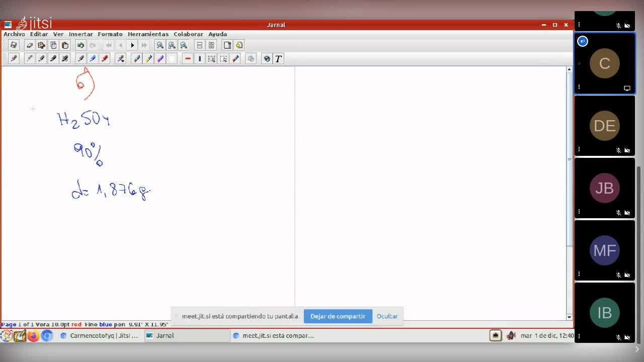
Task: Click the red horizontal bar eraser icon
Action: [x=188, y=59]
